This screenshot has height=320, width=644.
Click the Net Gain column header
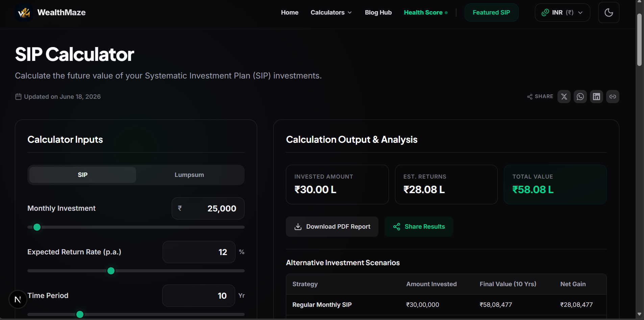(573, 284)
